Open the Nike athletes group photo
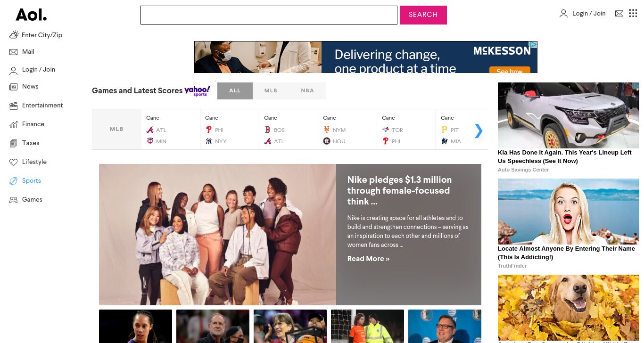 pyautogui.click(x=217, y=235)
